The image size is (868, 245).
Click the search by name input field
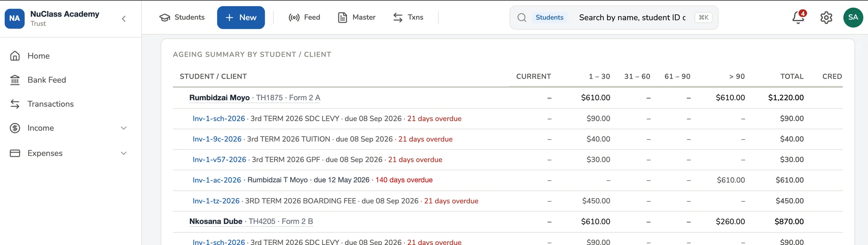click(632, 17)
